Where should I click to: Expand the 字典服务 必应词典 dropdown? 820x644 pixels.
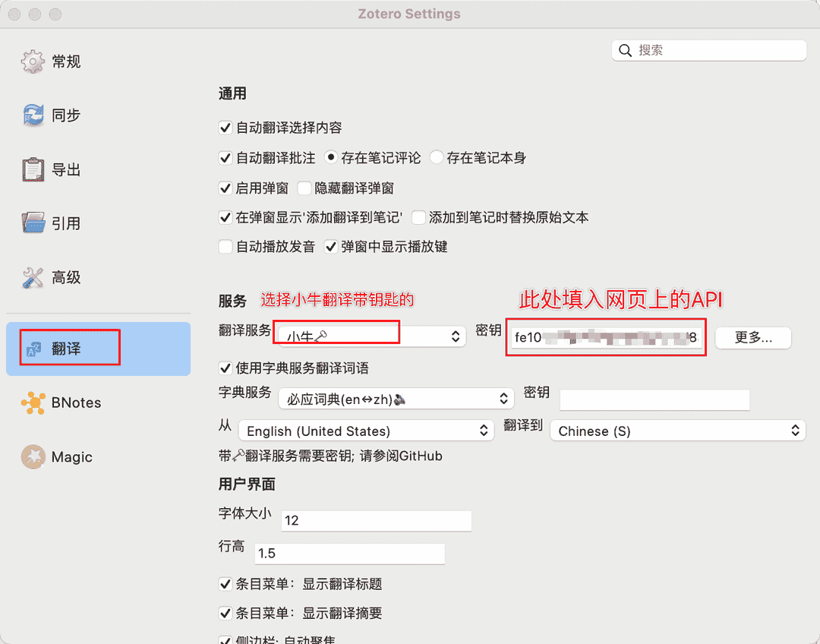pyautogui.click(x=396, y=398)
